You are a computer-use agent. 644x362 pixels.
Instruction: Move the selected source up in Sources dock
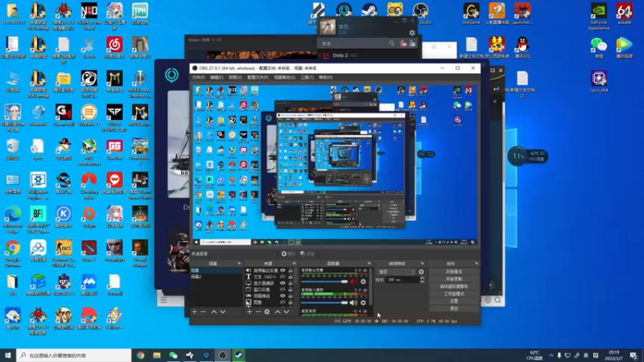[278, 312]
